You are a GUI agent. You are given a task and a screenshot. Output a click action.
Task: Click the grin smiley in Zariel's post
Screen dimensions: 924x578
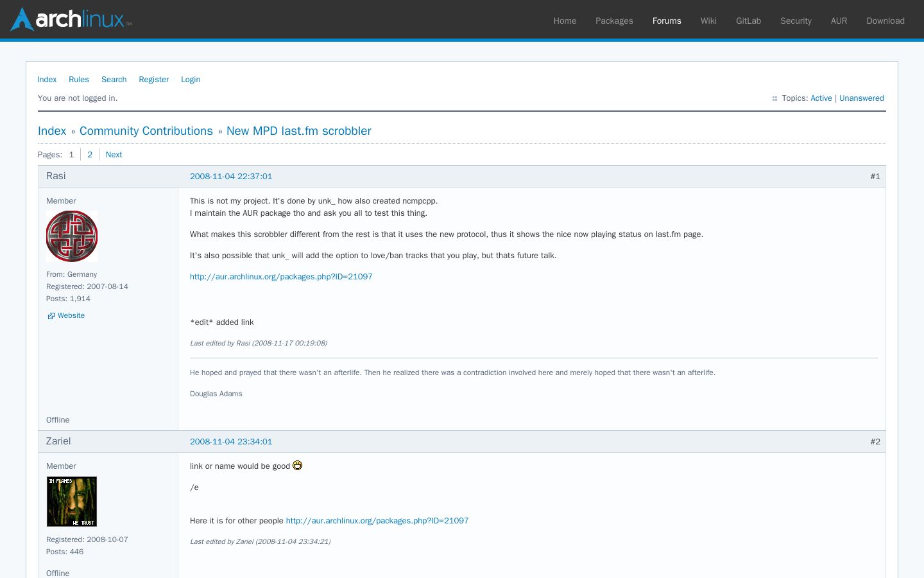tap(297, 466)
